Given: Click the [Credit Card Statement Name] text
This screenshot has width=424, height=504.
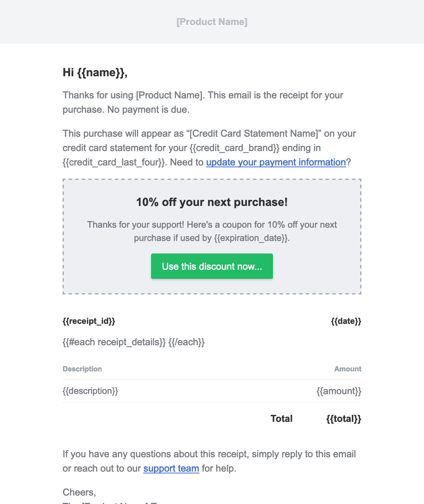Looking at the screenshot, I should point(254,134).
